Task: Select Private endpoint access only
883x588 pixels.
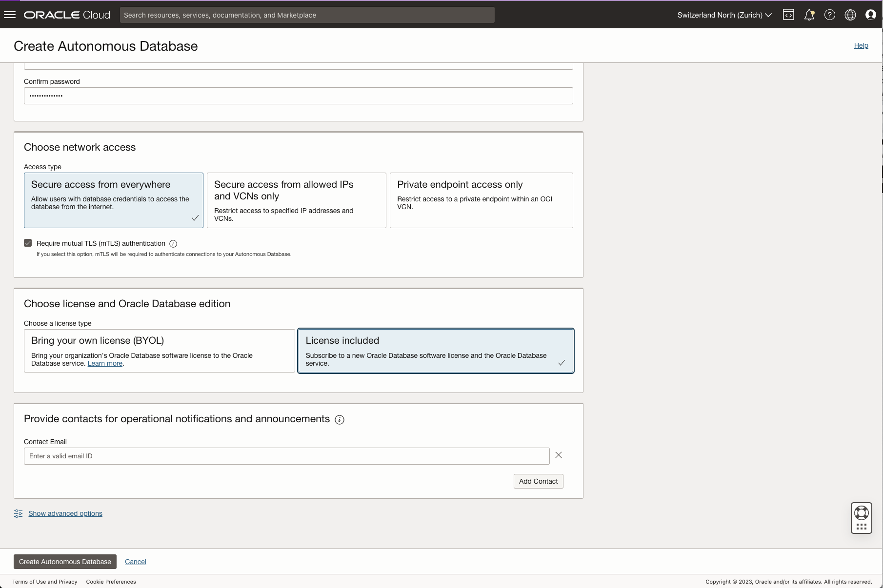Action: click(481, 200)
